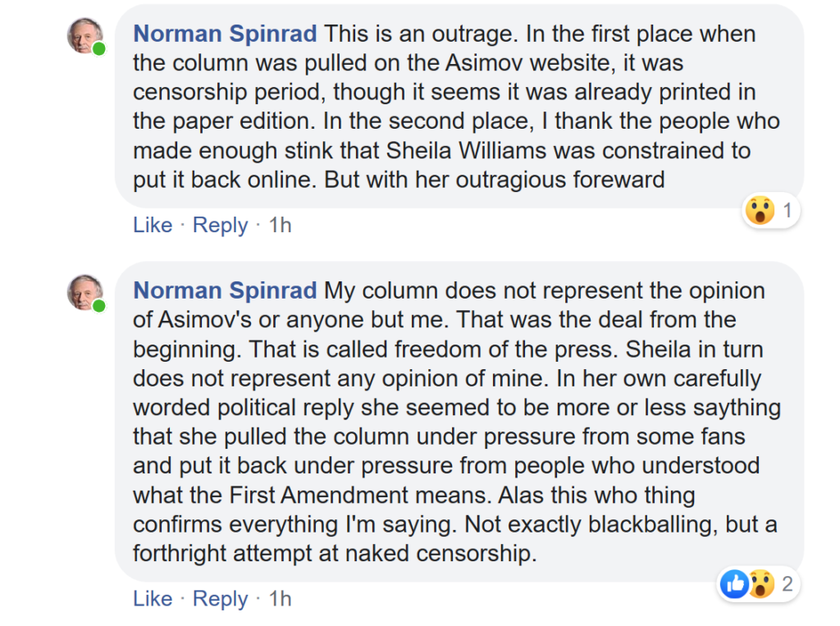Reply to the comment beginning 'This is an outrage'

tap(220, 225)
